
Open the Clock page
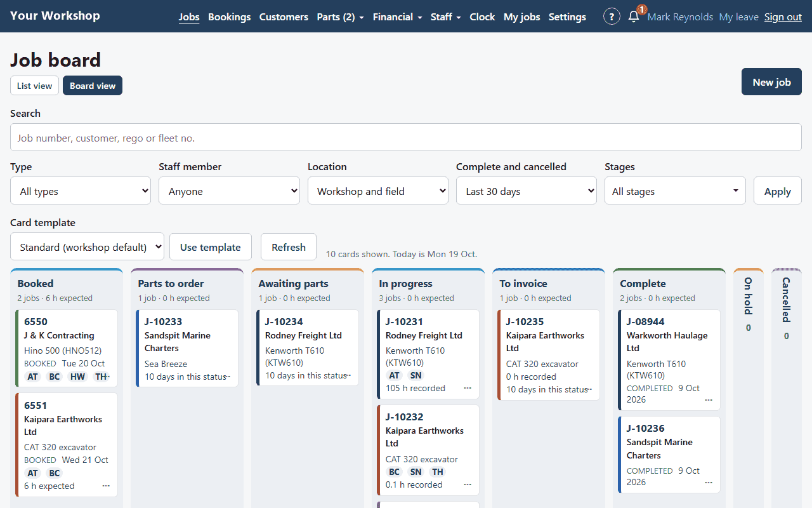pos(482,17)
